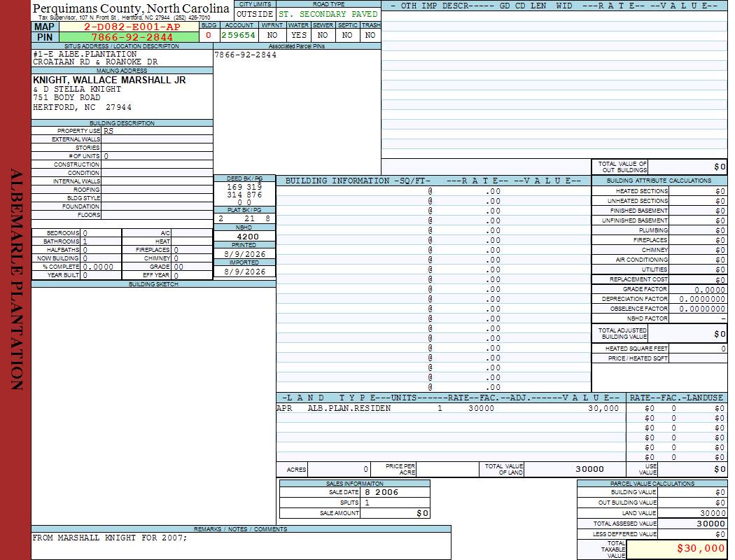Viewport: 735px width, 560px height.
Task: Click the PLAT BK/PG value 2 21 8
Action: pyautogui.click(x=244, y=219)
